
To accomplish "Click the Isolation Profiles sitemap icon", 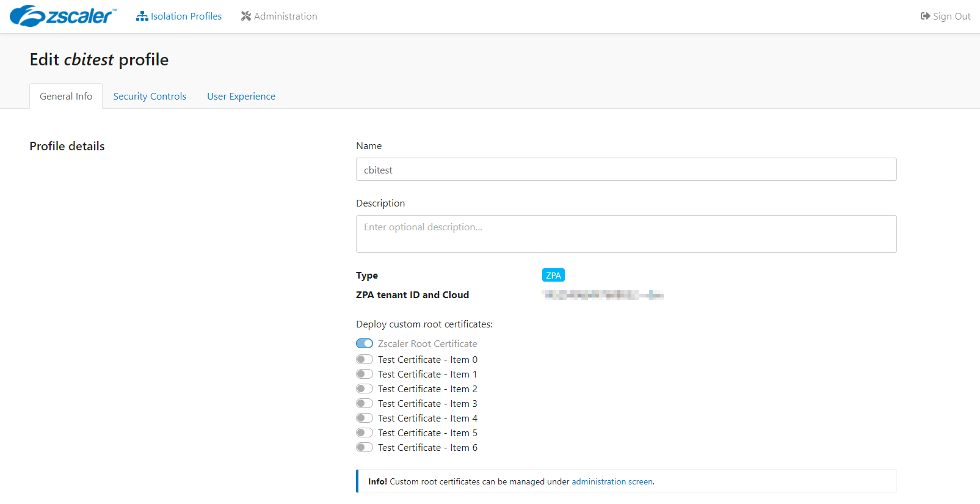I will [142, 16].
